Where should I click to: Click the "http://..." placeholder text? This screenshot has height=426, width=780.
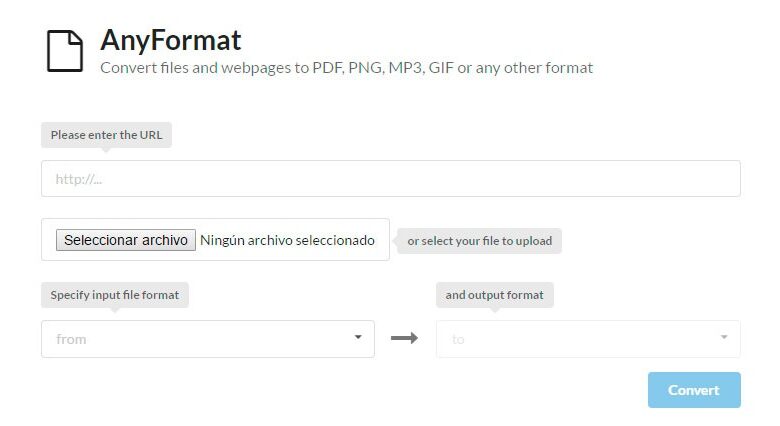click(79, 180)
